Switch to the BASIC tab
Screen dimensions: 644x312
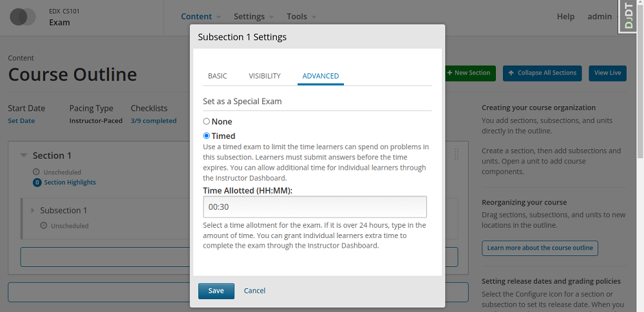point(217,76)
